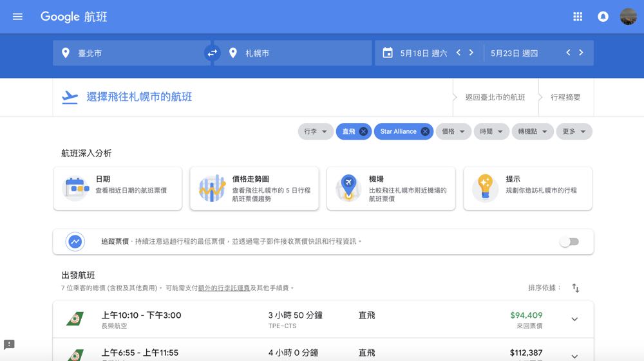Open the 機場 airports insight card
Viewport: 644px width, 361px height.
tap(391, 189)
